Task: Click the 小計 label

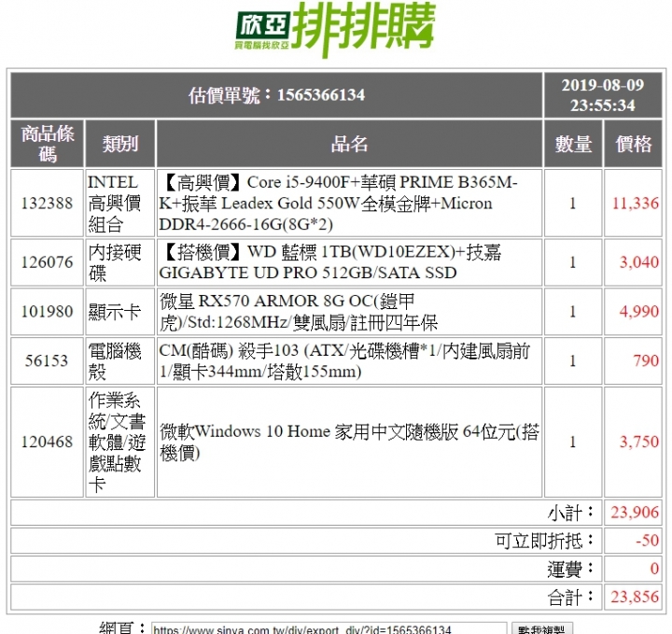Action: coord(570,513)
